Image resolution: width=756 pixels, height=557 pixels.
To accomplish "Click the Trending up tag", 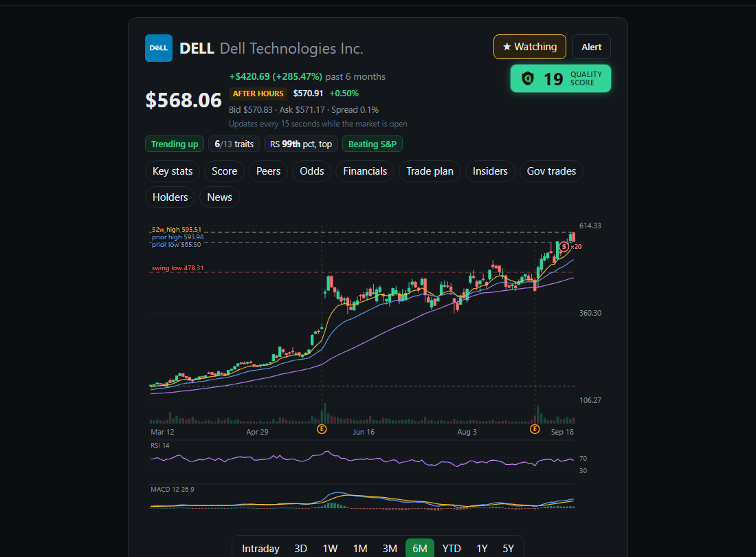I will click(x=175, y=144).
